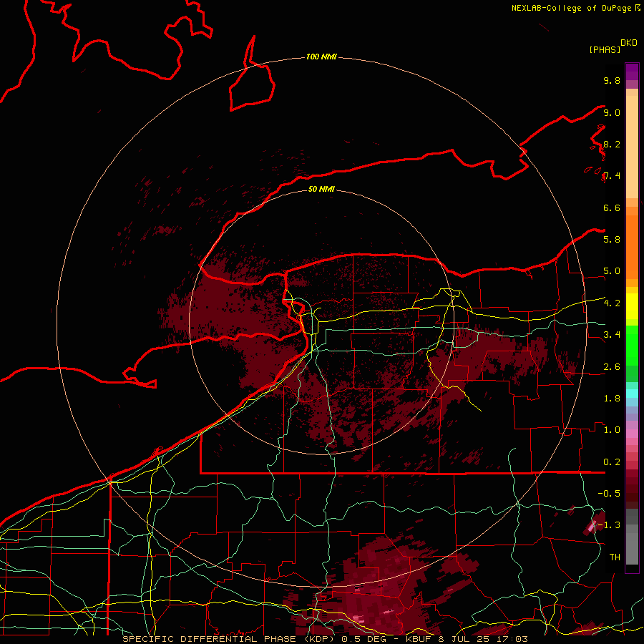The image size is (644, 644).
Task: Click the 1.8 value on the color scale
Action: [x=612, y=399]
